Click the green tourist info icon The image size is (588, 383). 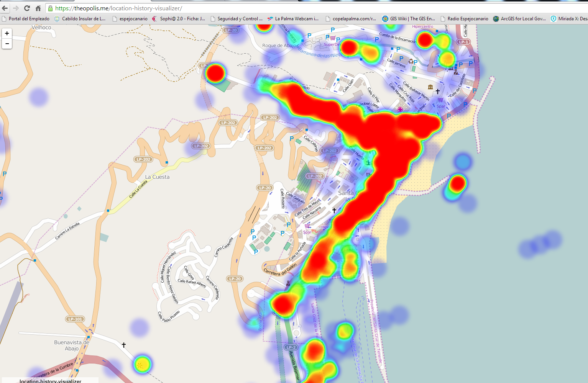point(368,162)
